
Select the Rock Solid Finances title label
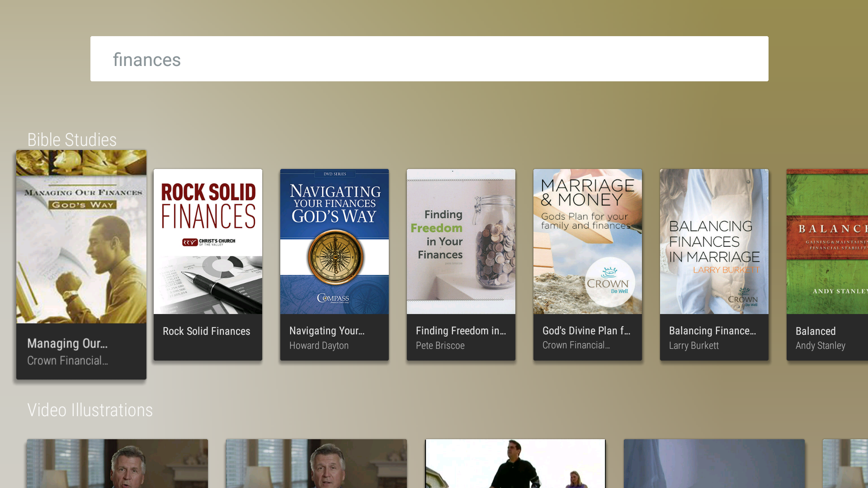207,331
